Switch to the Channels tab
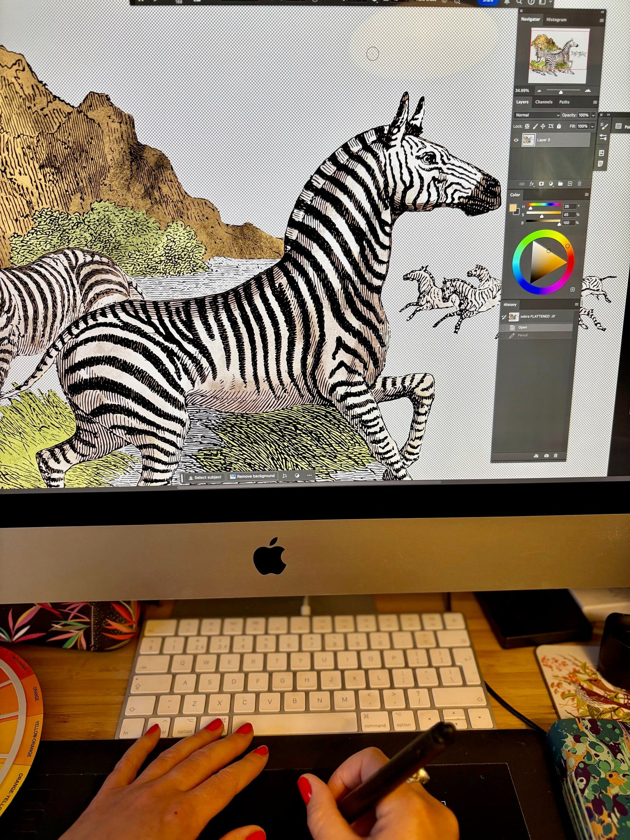The image size is (630, 840). coord(544,102)
